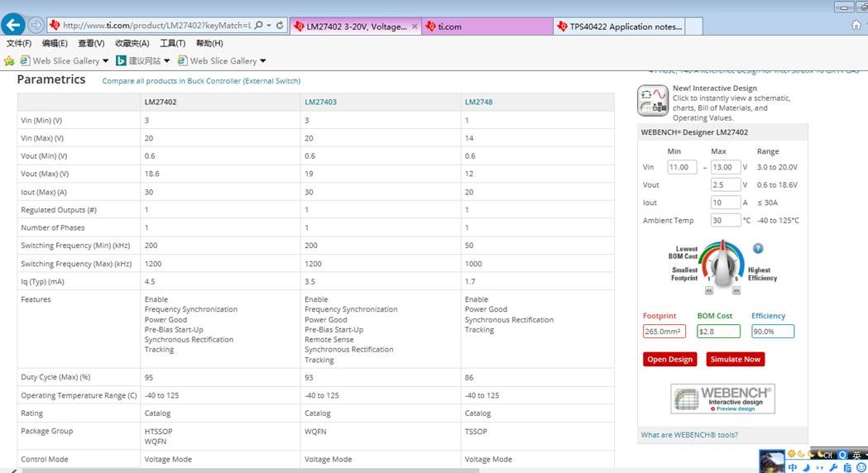This screenshot has height=473, width=868.
Task: Click the TSSOP package cell for LM2748
Action: click(x=476, y=432)
